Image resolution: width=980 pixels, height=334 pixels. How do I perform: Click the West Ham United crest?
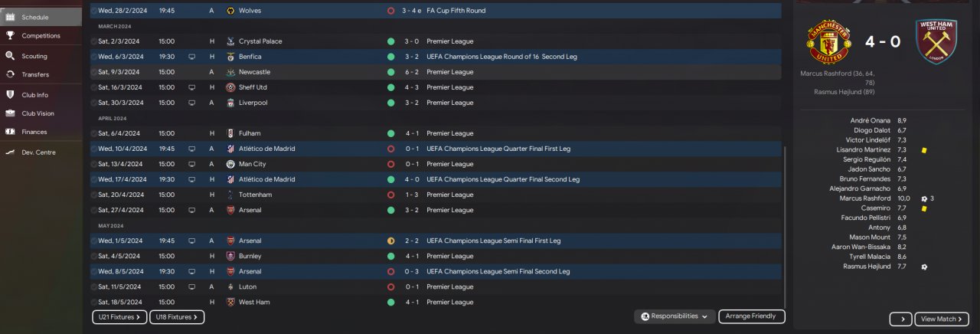pyautogui.click(x=937, y=41)
